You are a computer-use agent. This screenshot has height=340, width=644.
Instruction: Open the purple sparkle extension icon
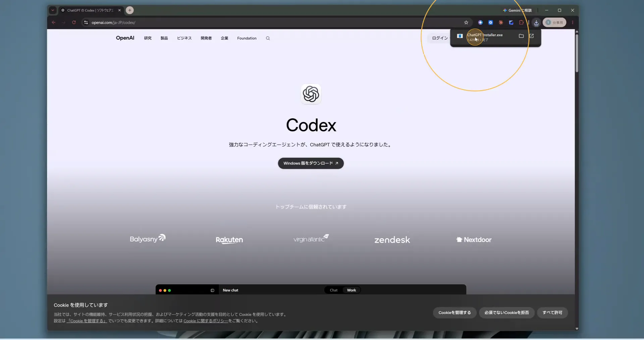(x=480, y=22)
